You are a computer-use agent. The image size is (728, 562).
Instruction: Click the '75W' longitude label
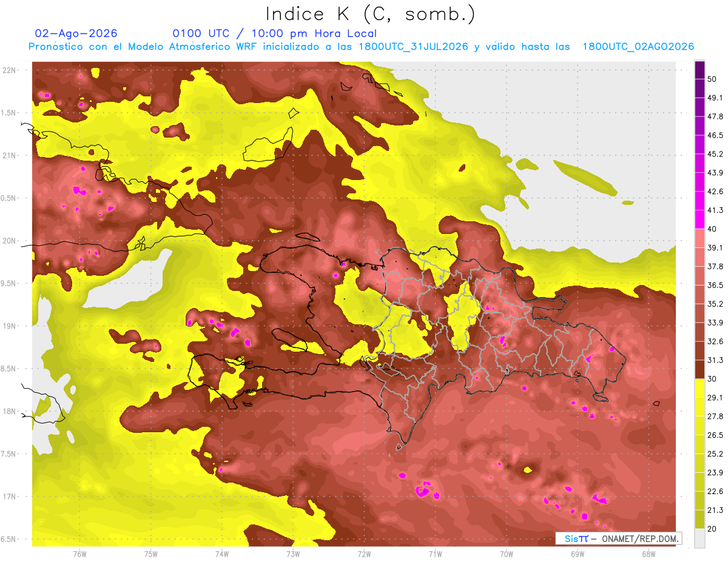click(151, 554)
